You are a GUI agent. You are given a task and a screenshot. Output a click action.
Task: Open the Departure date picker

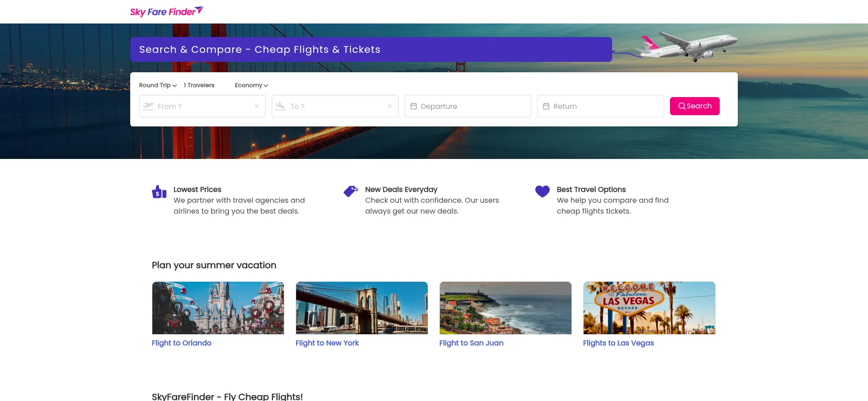[x=468, y=106]
